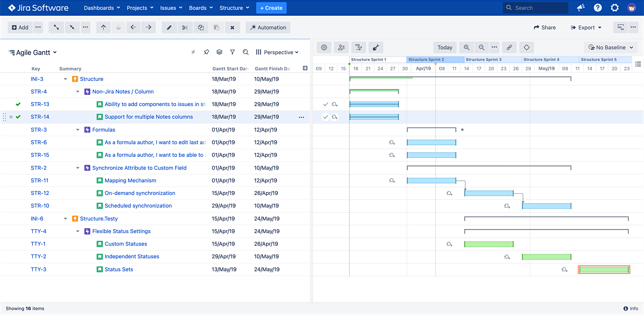The width and height of the screenshot is (644, 315).
Task: Move item down with arrow icon
Action: click(x=119, y=27)
